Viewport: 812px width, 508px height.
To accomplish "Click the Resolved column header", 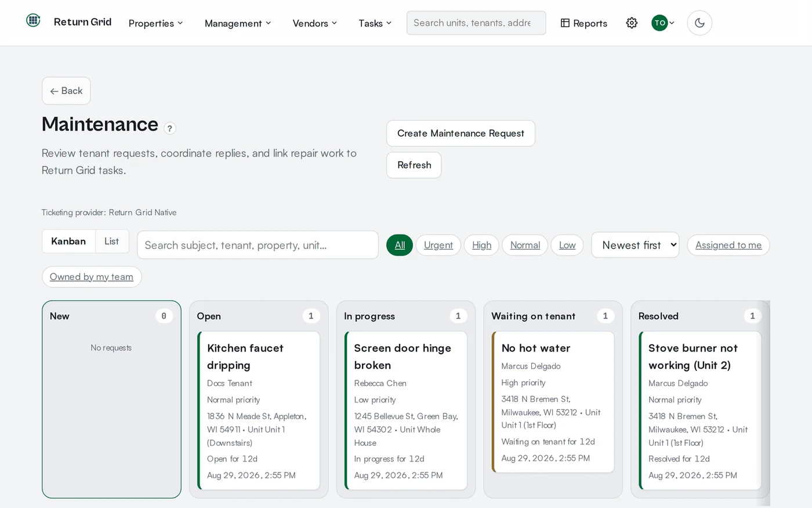I will pos(658,316).
